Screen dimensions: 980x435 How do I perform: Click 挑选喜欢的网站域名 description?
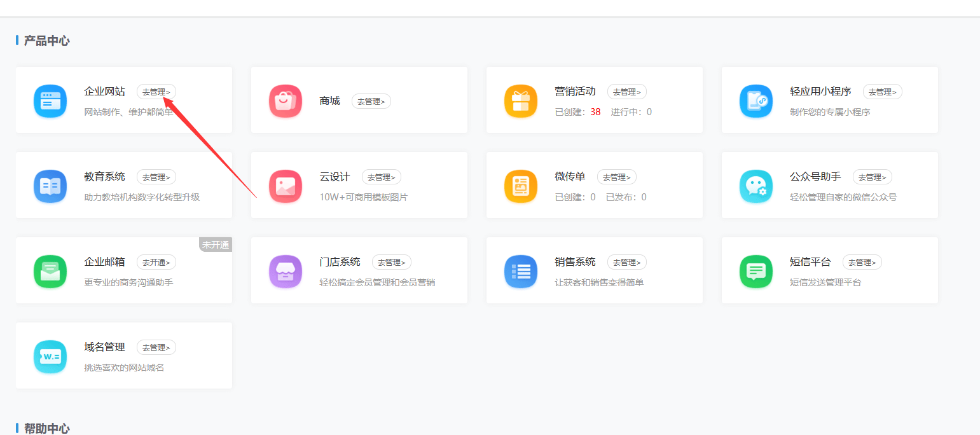(124, 368)
